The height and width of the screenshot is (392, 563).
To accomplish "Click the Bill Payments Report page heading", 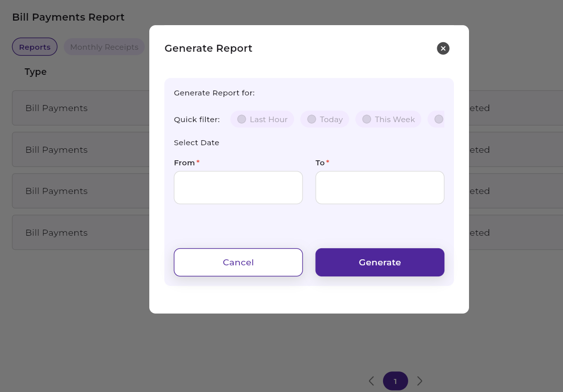I will 68,17.
